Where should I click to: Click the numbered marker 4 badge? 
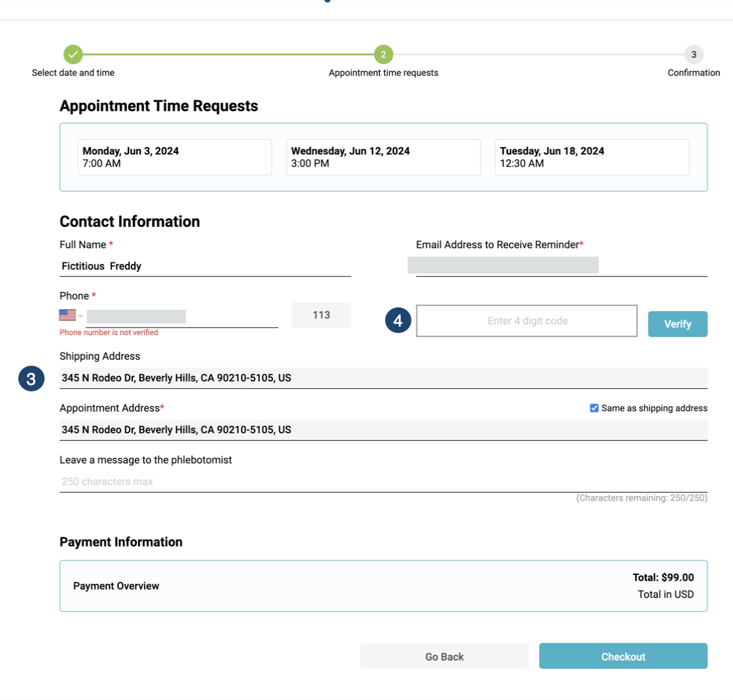tap(398, 321)
